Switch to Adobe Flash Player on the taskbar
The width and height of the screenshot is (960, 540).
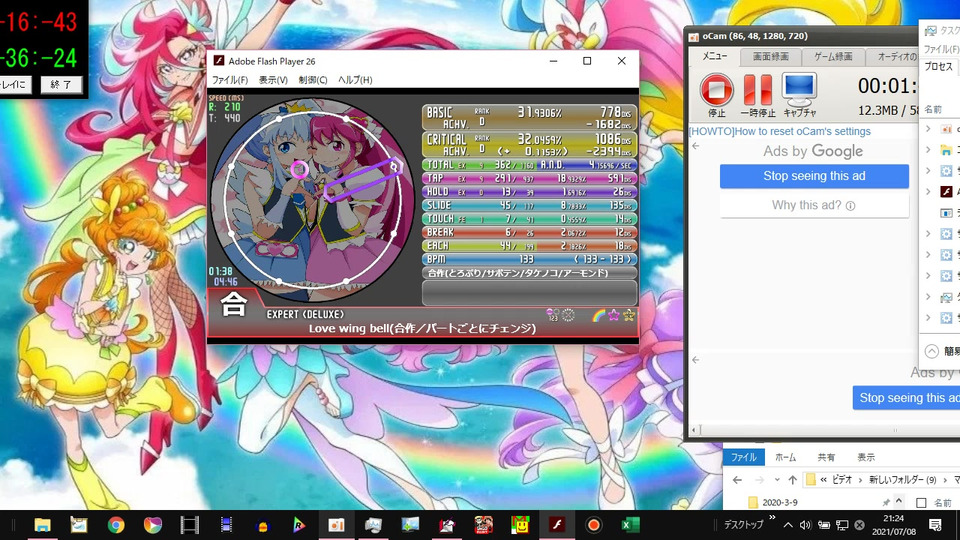(557, 525)
